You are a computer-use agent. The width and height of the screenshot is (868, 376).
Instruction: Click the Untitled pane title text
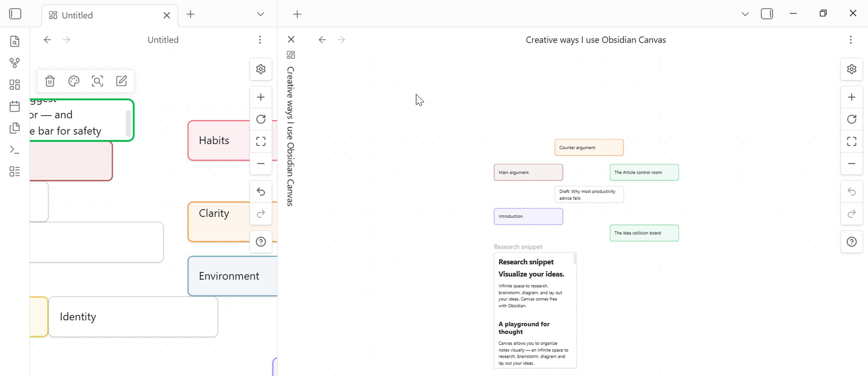tap(163, 40)
